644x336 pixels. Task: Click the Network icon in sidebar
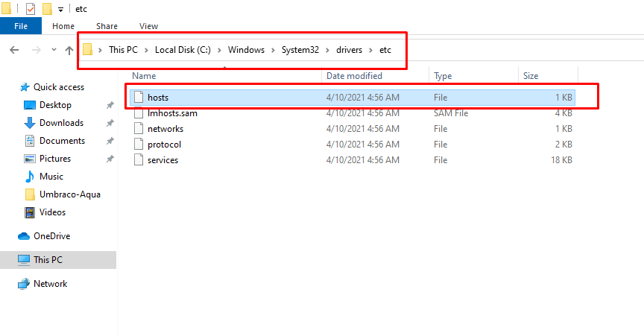pyautogui.click(x=24, y=284)
